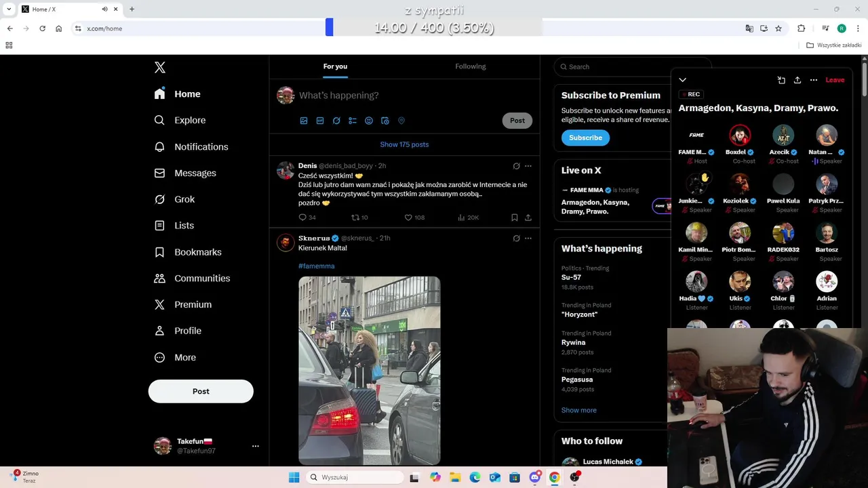Viewport: 868px width, 488px height.
Task: Open Chrome extensions menu
Action: (802, 28)
